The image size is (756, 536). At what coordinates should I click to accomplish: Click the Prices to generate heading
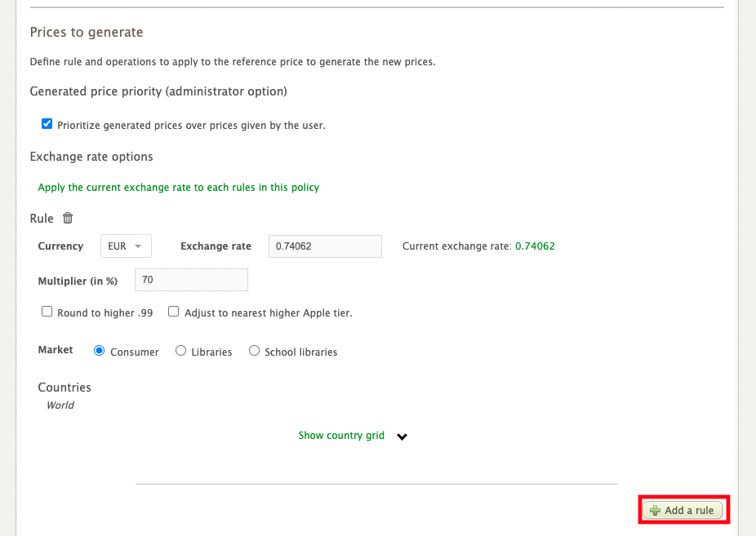click(x=87, y=33)
